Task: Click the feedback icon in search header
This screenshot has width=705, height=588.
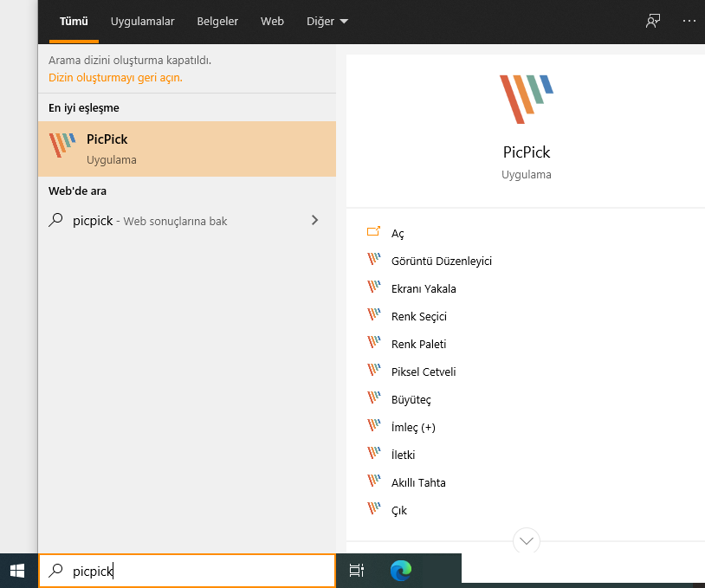Action: [653, 21]
